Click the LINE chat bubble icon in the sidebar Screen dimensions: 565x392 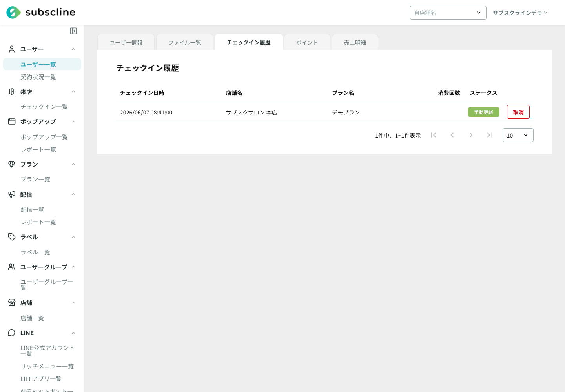click(x=12, y=333)
